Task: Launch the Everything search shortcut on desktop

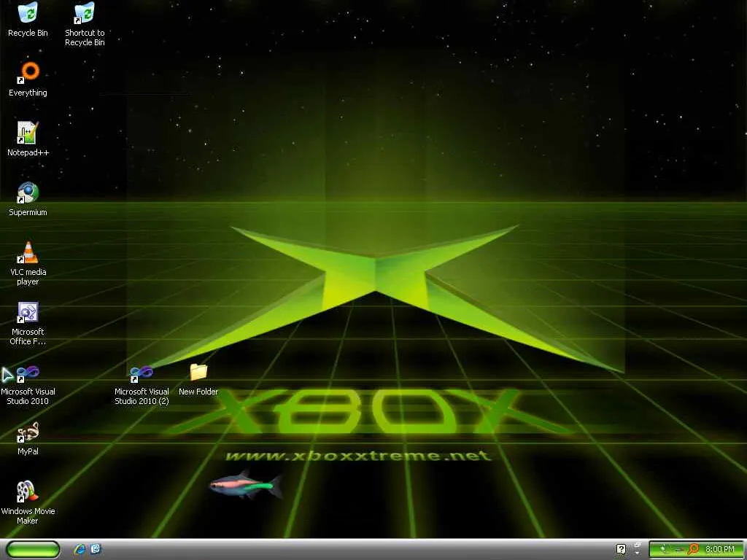Action: click(x=28, y=73)
